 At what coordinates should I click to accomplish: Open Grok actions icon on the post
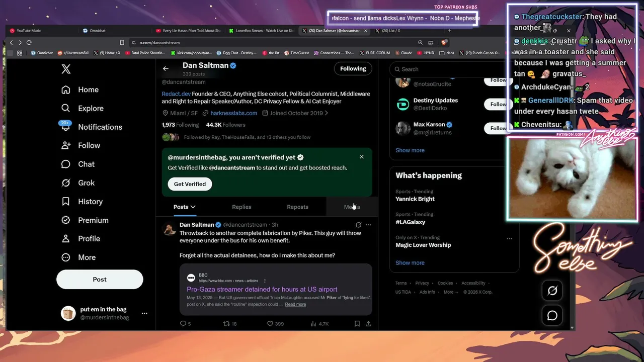tap(358, 225)
